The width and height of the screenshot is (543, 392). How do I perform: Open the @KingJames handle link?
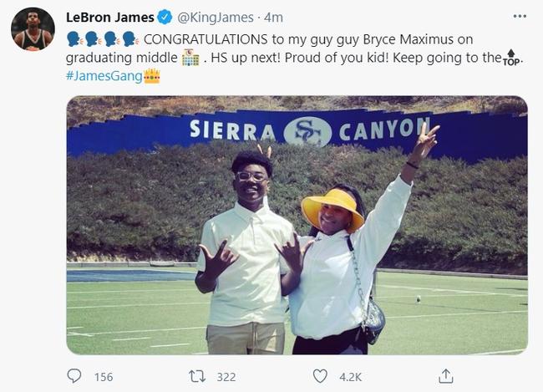pyautogui.click(x=216, y=18)
